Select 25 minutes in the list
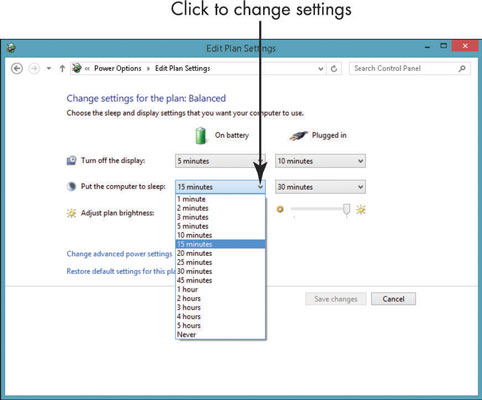 220,262
